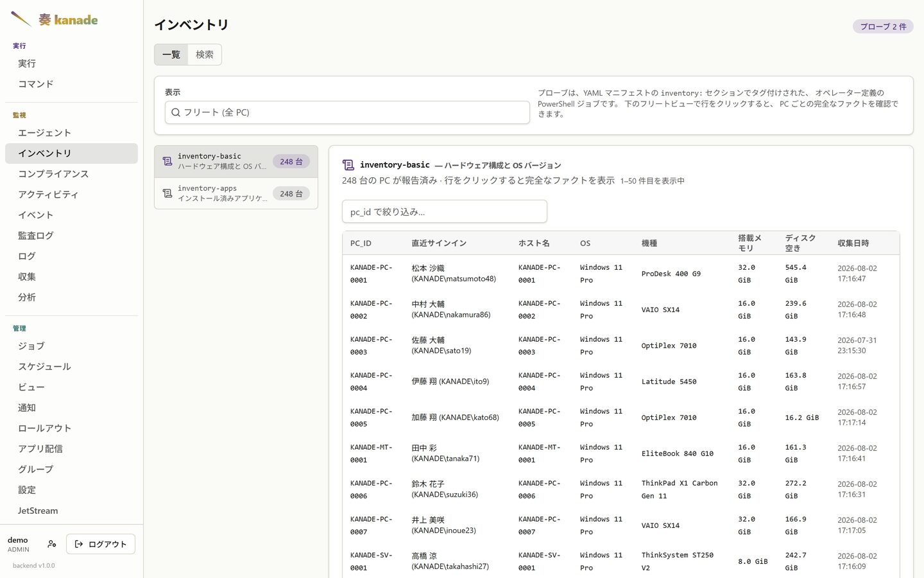Navigate to アプリ配信
The height and width of the screenshot is (578, 924).
71,449
